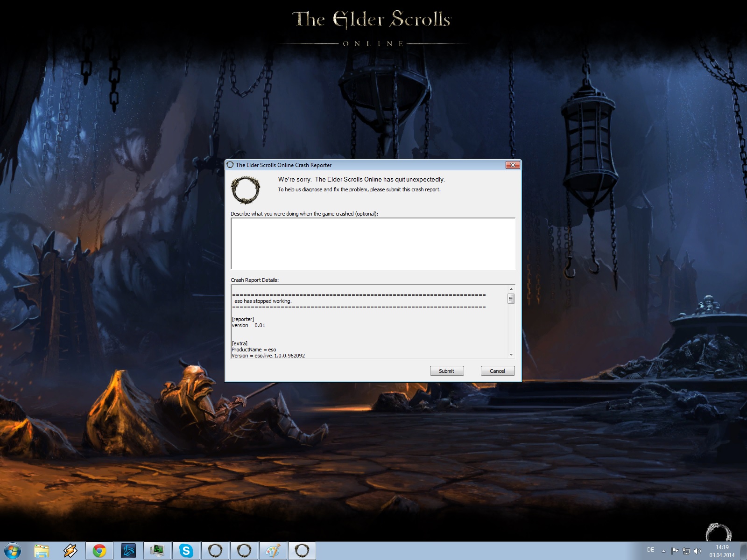Click the 'version = 0.01' line
747x560 pixels.
pyautogui.click(x=248, y=325)
